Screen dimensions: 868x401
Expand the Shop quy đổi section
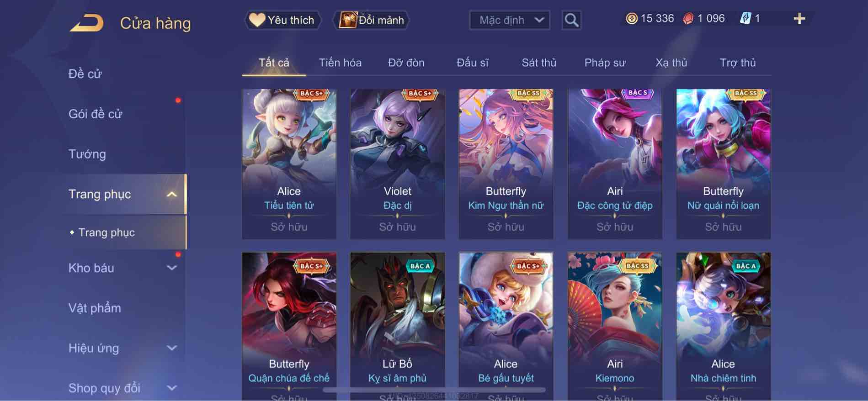click(x=171, y=388)
